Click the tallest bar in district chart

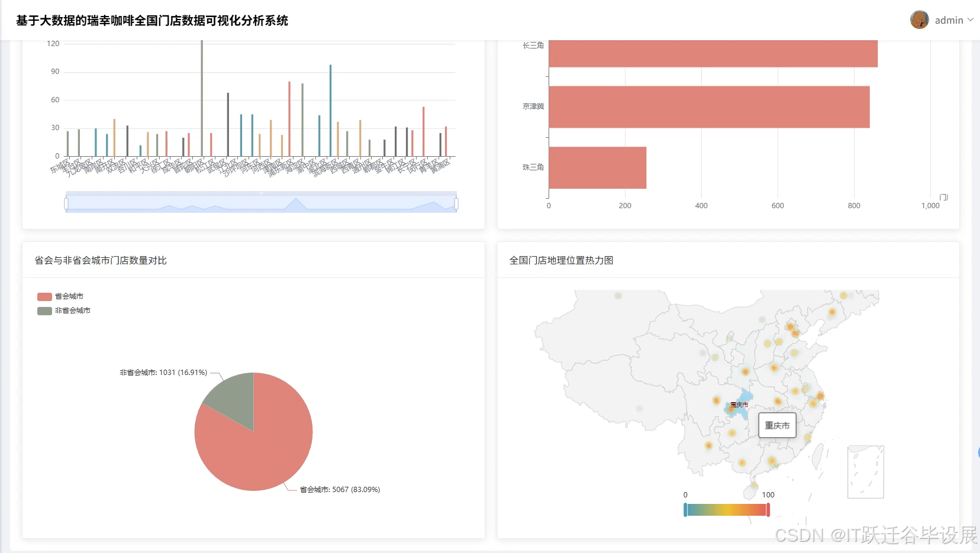click(x=202, y=98)
